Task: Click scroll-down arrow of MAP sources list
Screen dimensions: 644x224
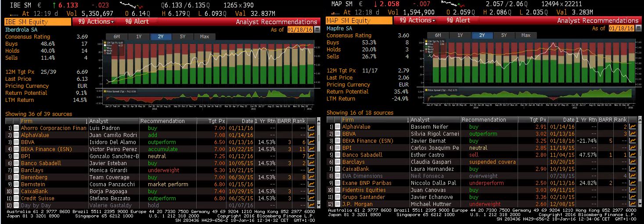Action: [x=640, y=205]
